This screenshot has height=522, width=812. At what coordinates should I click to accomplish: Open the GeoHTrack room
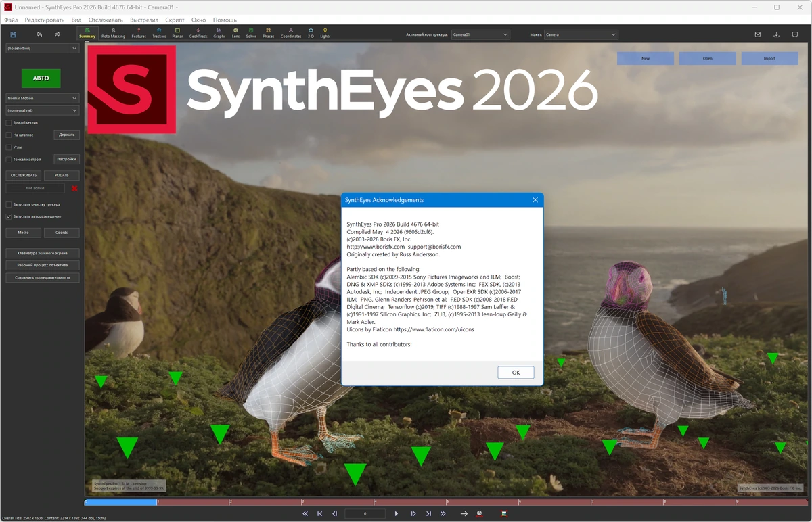click(x=198, y=33)
